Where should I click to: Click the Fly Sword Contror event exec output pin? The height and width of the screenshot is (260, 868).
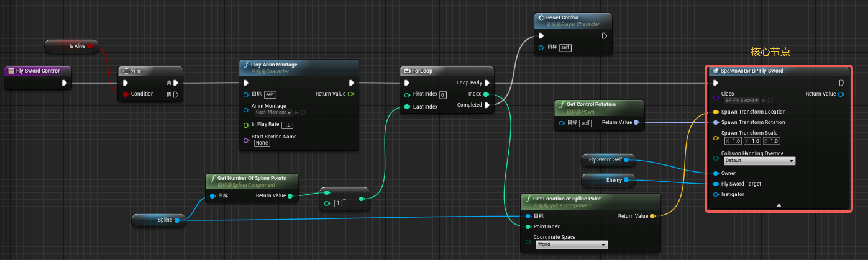[x=65, y=83]
